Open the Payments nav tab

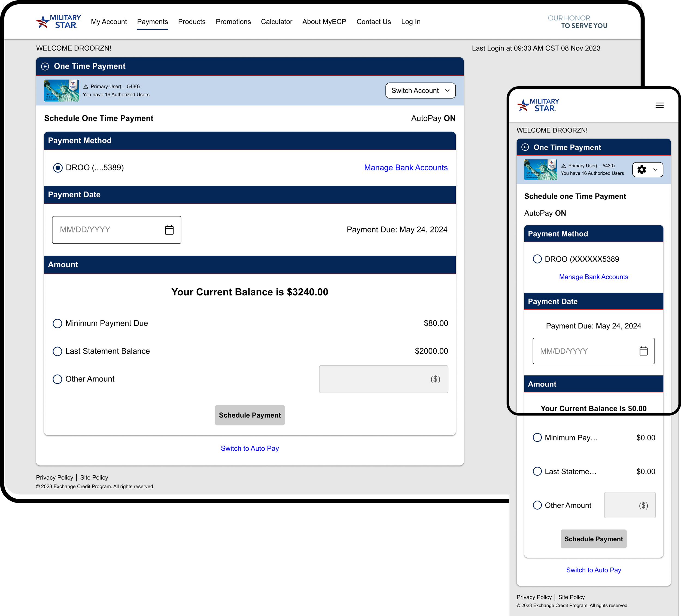coord(152,22)
